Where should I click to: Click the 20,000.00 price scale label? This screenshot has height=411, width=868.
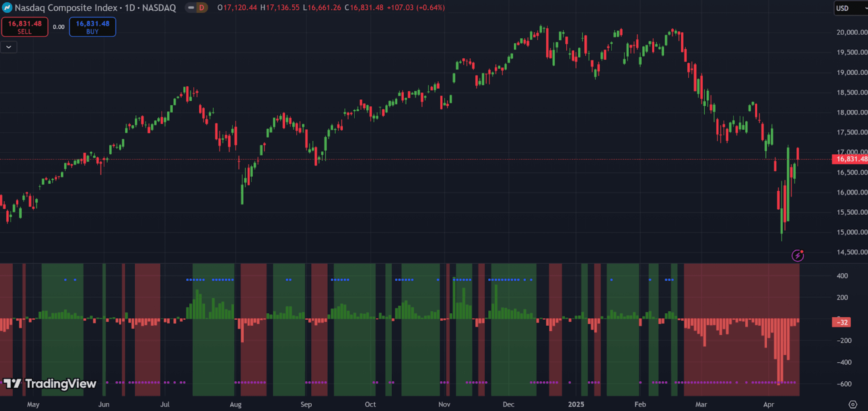point(852,32)
